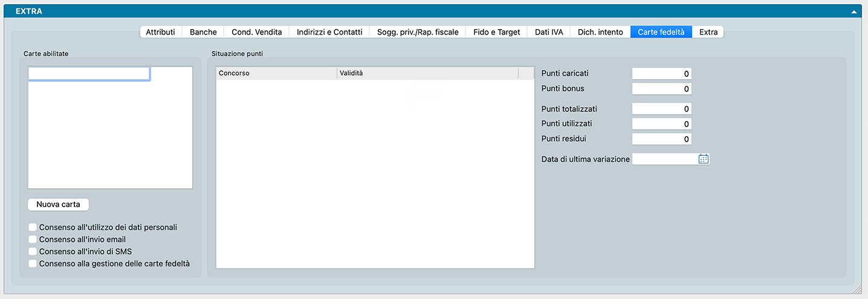The width and height of the screenshot is (868, 299).
Task: Switch to the Attributi tab
Action: point(160,32)
